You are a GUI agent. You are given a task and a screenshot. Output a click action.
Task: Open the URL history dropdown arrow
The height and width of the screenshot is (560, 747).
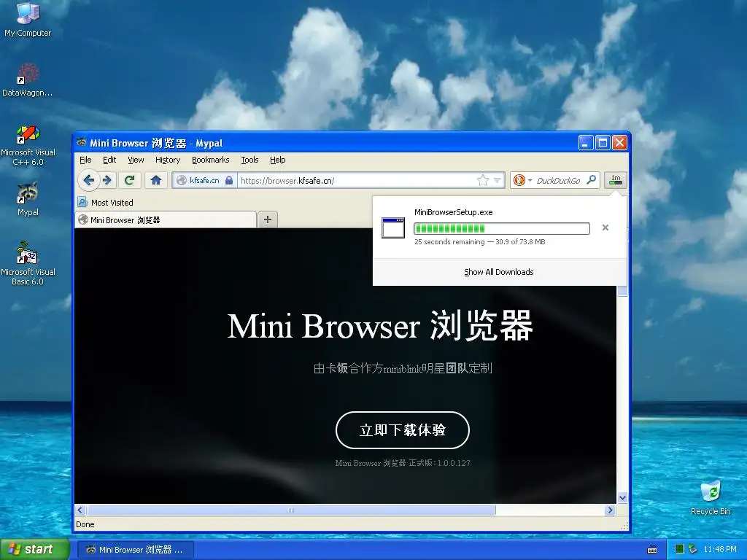pyautogui.click(x=497, y=180)
